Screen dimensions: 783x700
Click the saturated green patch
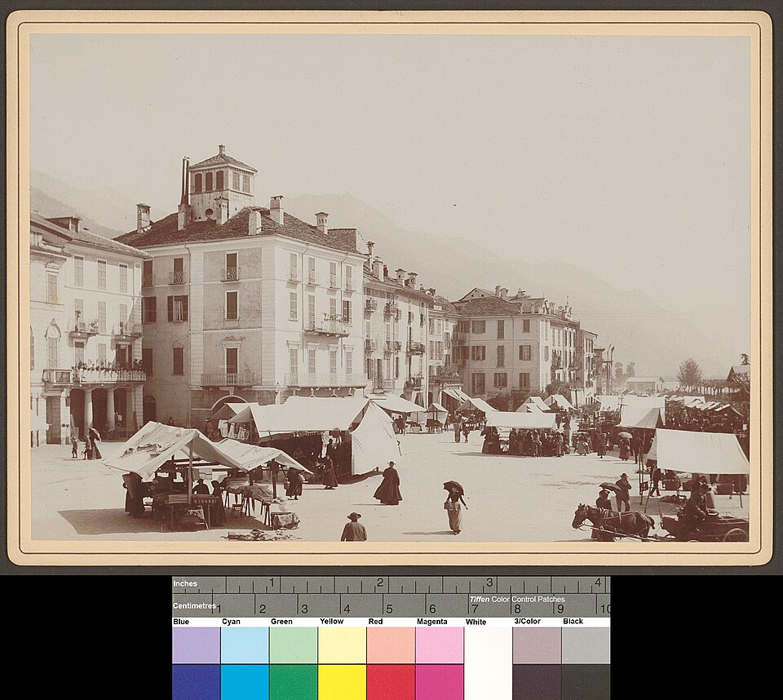point(293,682)
